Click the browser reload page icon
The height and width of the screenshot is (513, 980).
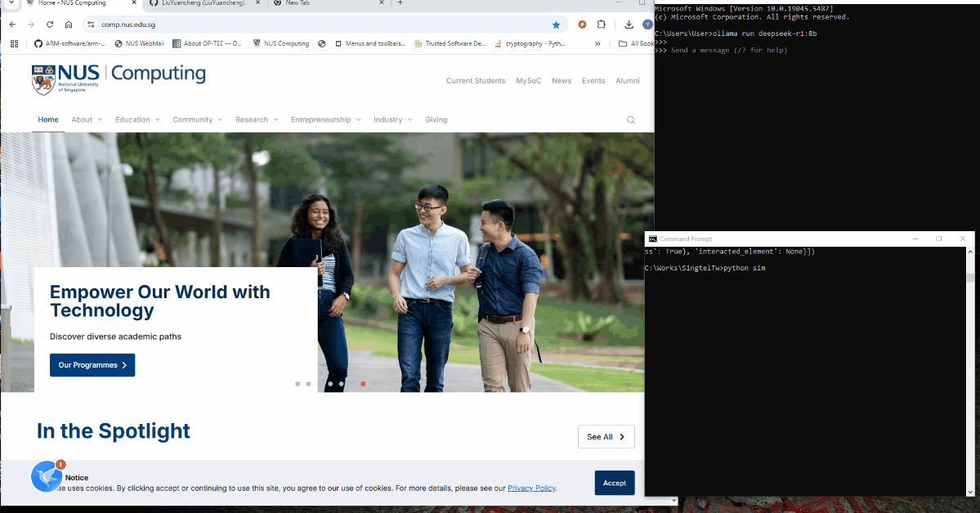click(50, 25)
